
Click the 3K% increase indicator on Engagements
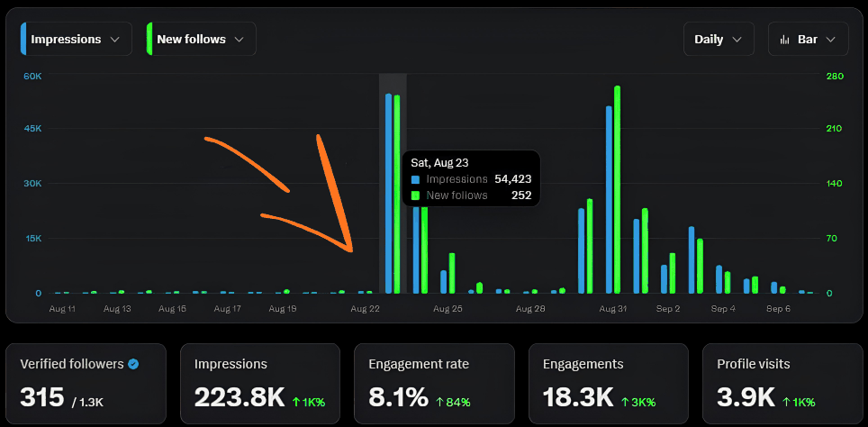[637, 402]
